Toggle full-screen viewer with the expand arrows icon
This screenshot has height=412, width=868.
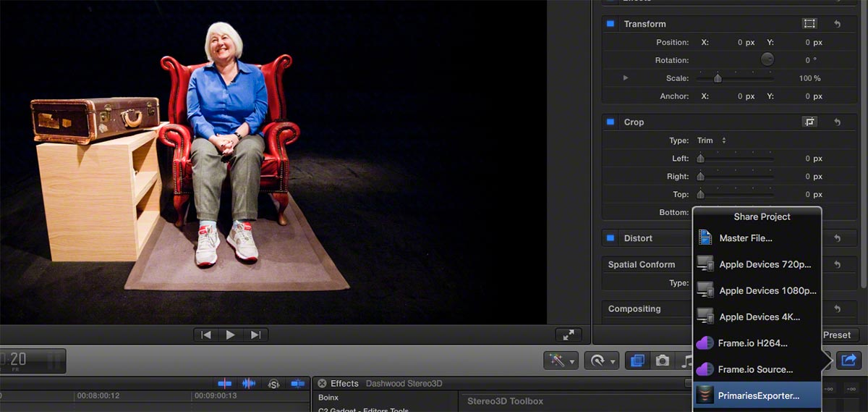[569, 335]
